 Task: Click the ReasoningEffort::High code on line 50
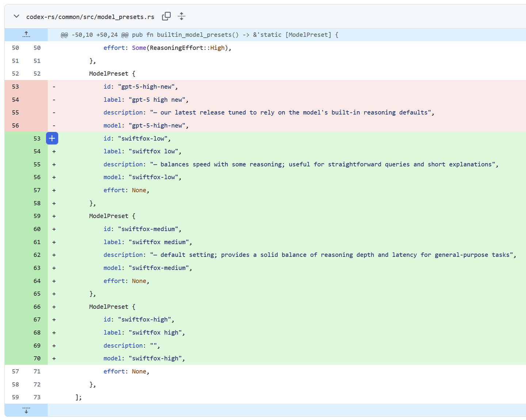click(187, 48)
